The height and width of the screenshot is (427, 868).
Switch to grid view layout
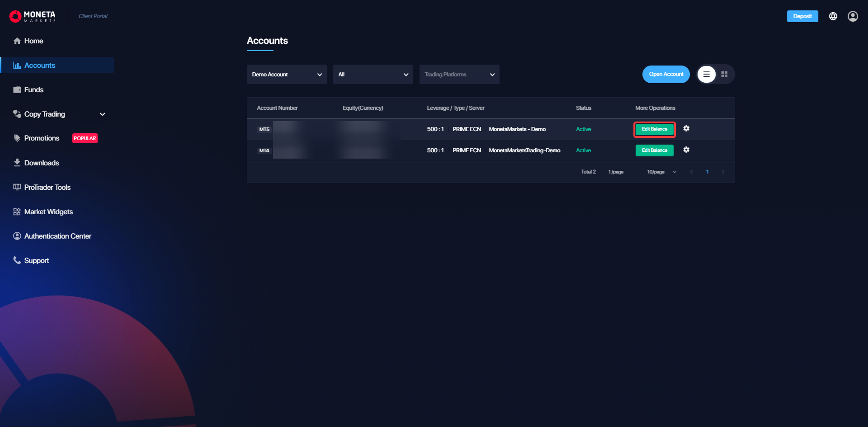(x=724, y=74)
